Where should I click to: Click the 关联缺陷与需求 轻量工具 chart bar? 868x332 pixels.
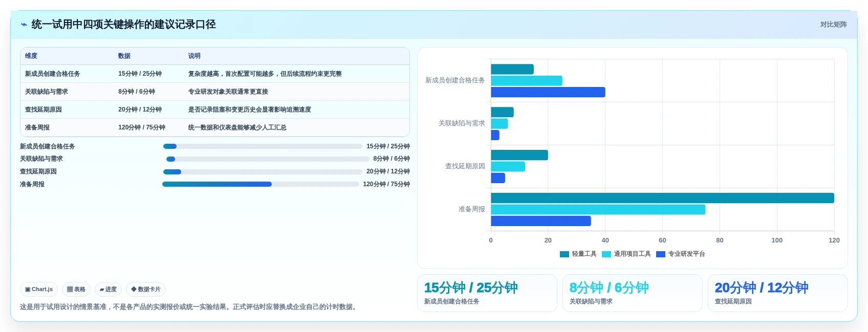click(502, 112)
